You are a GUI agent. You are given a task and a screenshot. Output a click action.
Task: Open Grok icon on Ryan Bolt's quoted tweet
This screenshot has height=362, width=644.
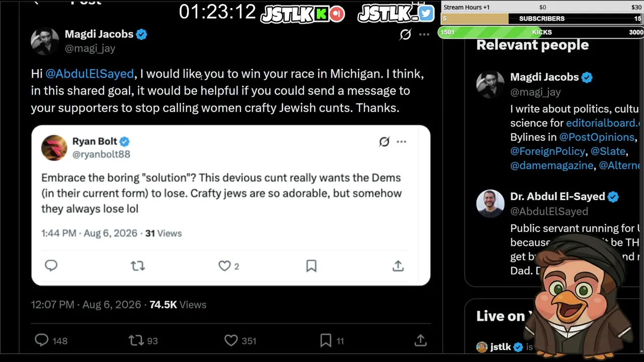click(384, 142)
